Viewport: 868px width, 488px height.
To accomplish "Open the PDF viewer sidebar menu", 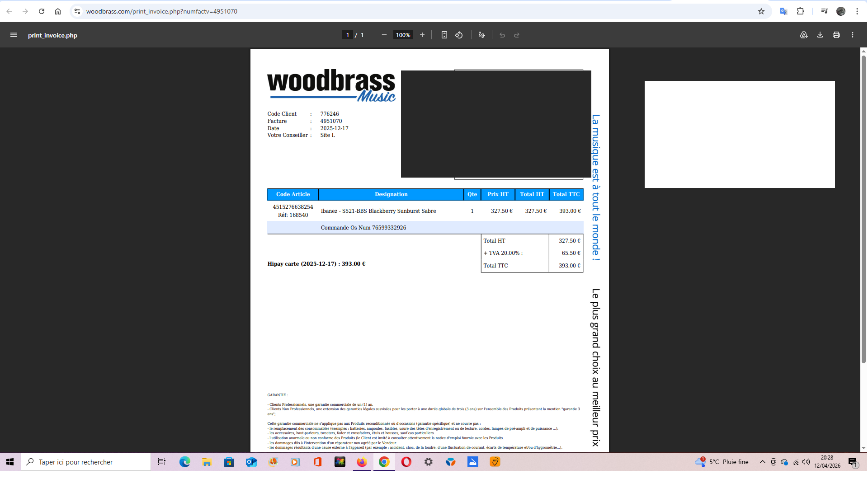I will [14, 35].
